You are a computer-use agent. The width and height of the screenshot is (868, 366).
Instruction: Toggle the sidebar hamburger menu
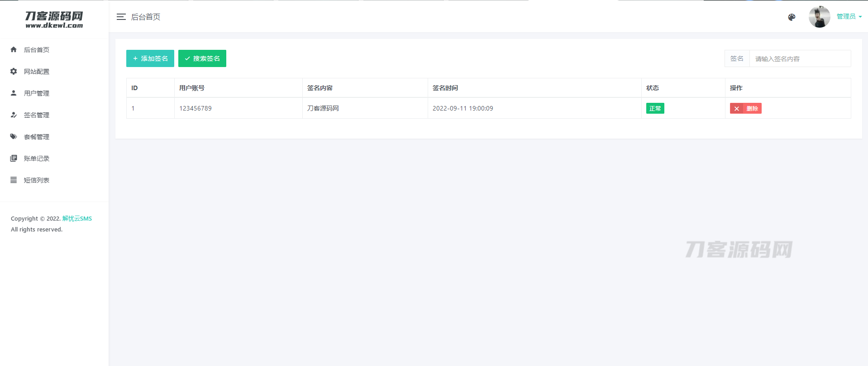coord(121,17)
